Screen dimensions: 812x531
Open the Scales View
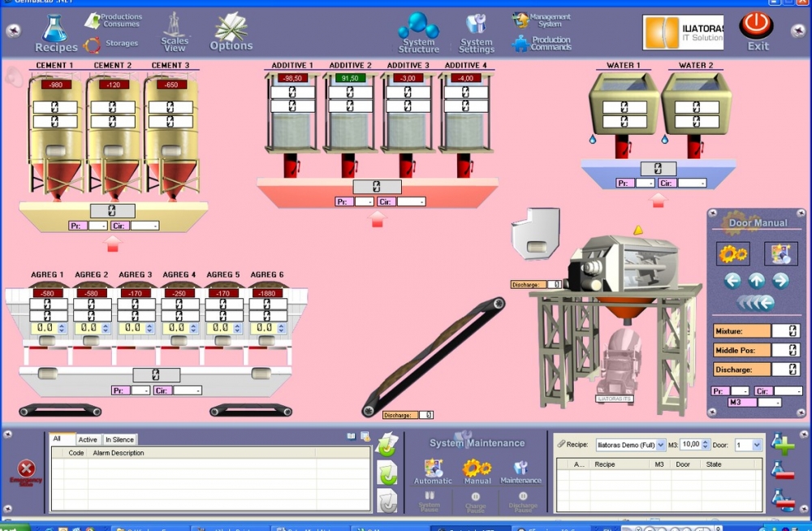(175, 32)
